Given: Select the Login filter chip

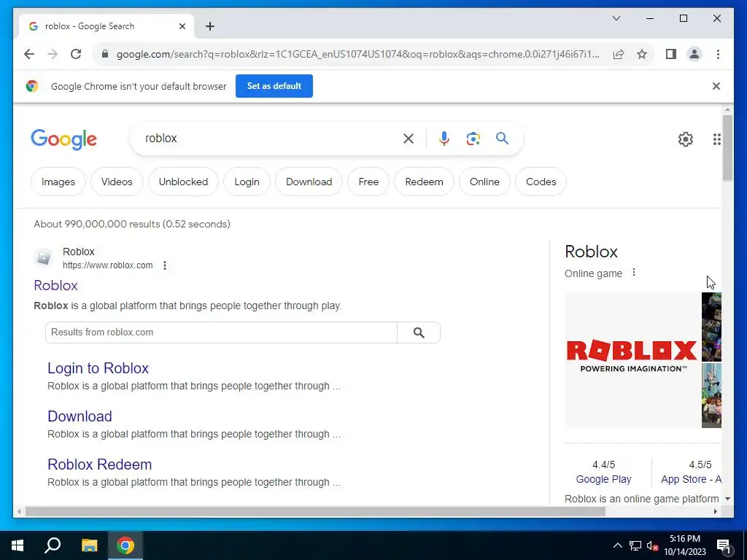Looking at the screenshot, I should point(247,182).
